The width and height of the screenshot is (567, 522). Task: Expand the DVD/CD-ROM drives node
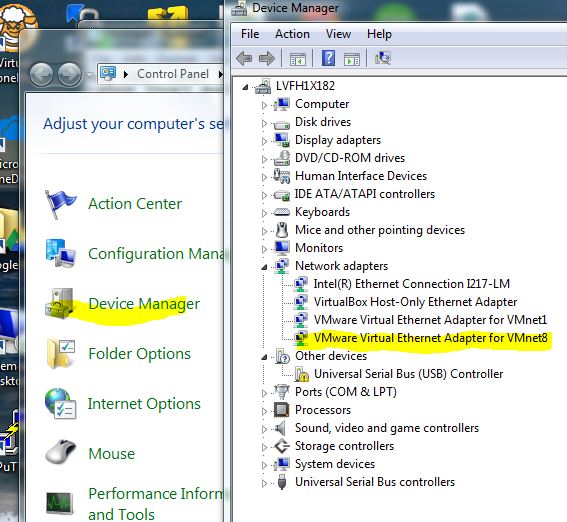(264, 159)
